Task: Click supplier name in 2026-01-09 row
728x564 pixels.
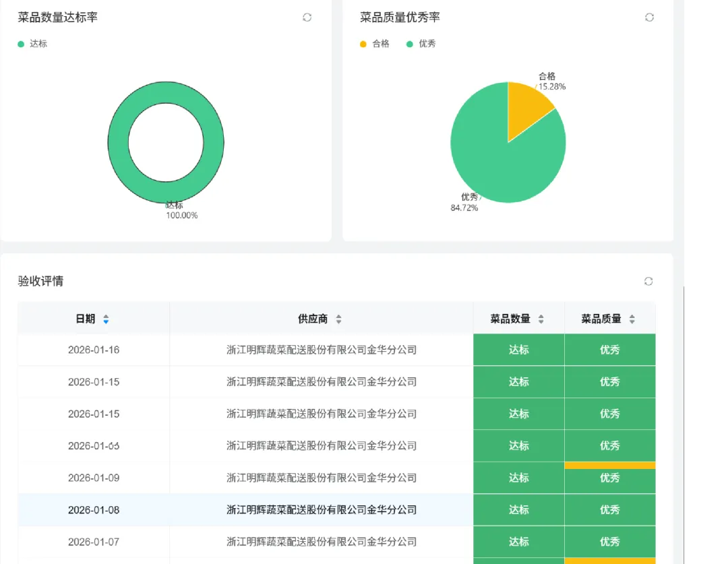Action: pyautogui.click(x=322, y=478)
